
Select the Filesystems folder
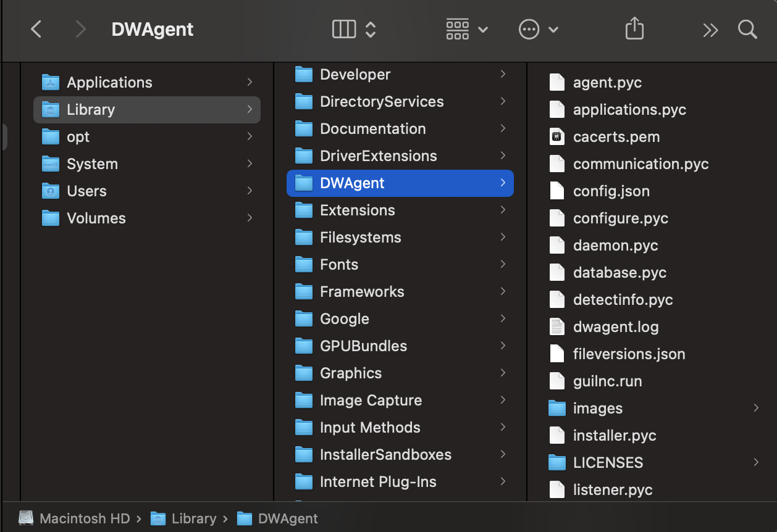coord(400,237)
